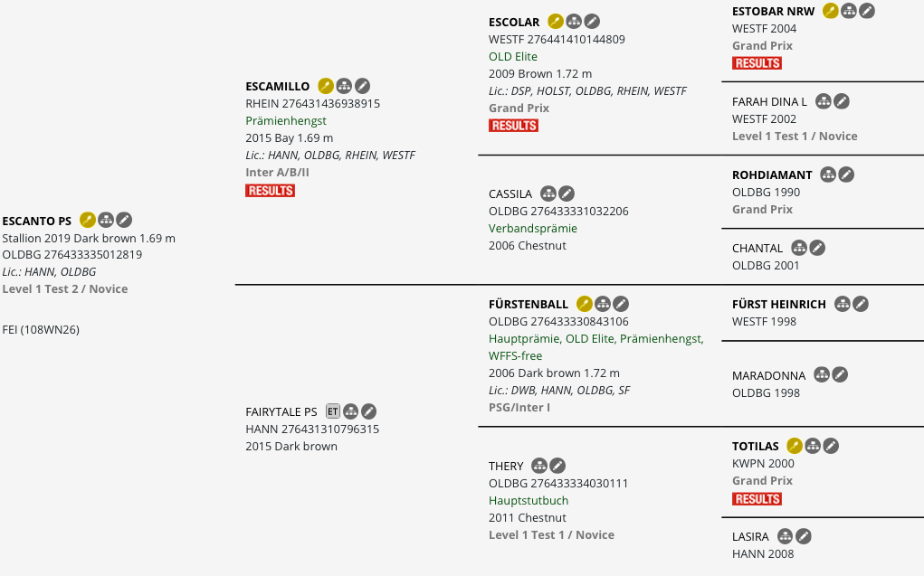Open the red Results button under Escamillo

pyautogui.click(x=270, y=190)
